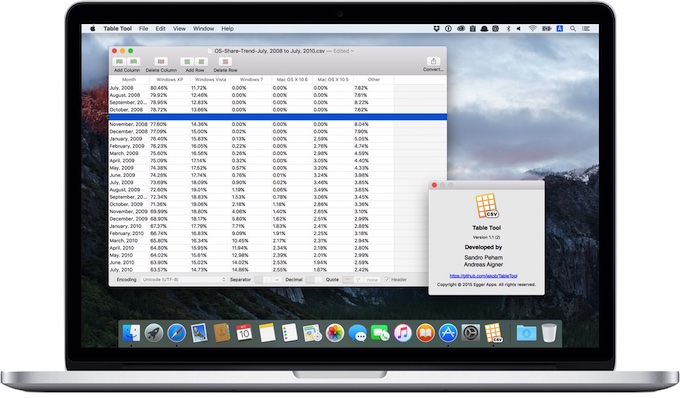Click the Mac OS X 10.6 column header
This screenshot has width=680, height=398.
(292, 80)
